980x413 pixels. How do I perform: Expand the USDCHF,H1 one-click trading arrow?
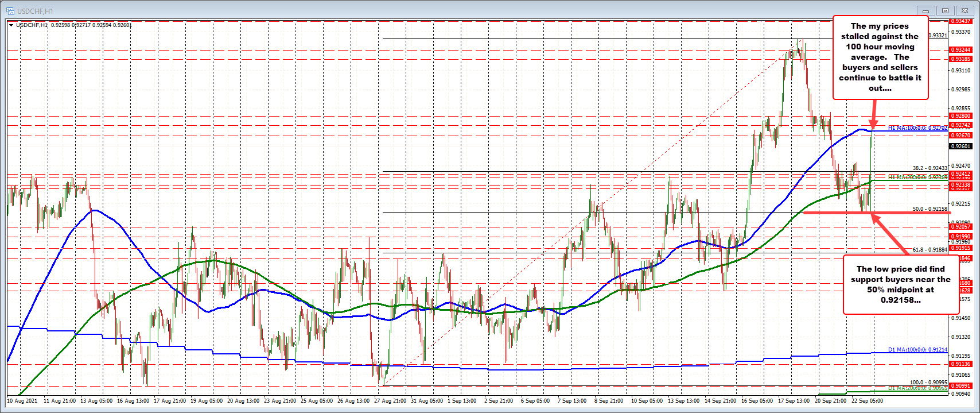click(x=12, y=25)
